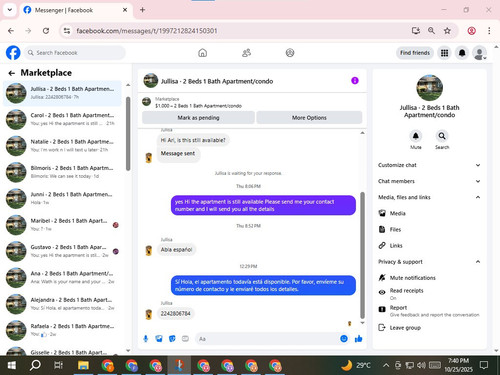The image size is (500, 375).
Task: Choose a sticker icon in composer
Action: coord(172,339)
